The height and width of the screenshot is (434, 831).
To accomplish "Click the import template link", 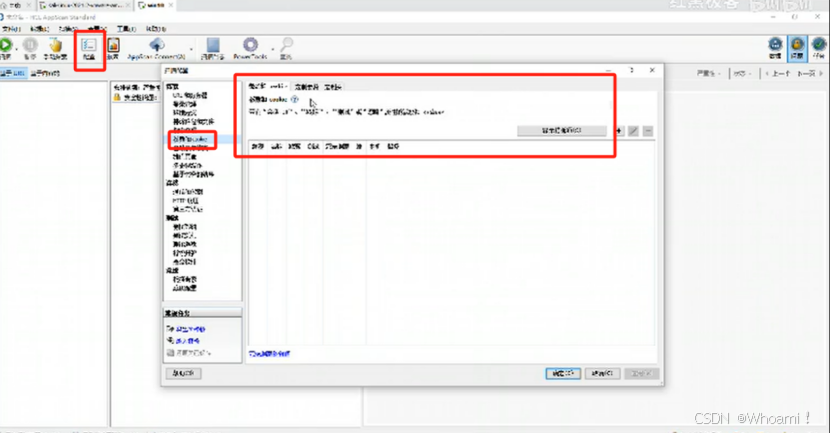I will pyautogui.click(x=183, y=341).
